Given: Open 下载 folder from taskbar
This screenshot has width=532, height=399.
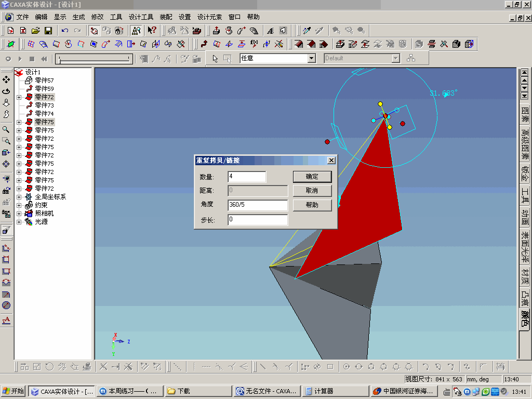Looking at the screenshot, I should pyautogui.click(x=198, y=391).
